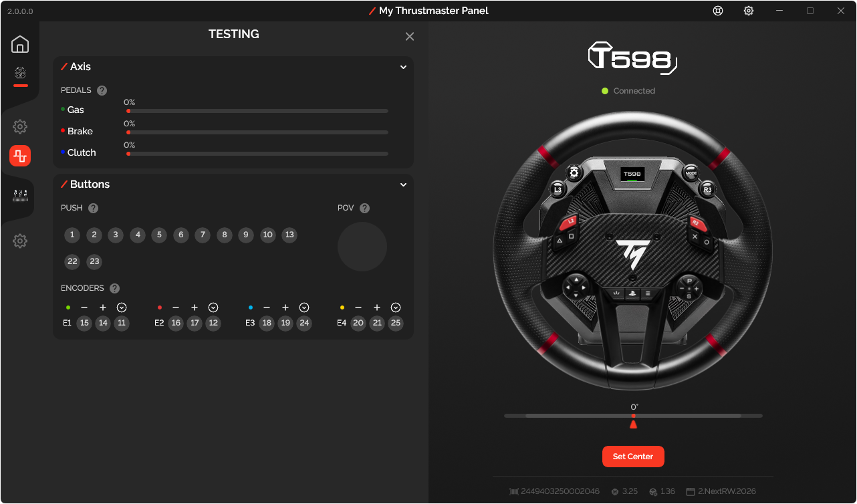Click the E2 encoder push chevron icon
Image resolution: width=857 pixels, height=504 pixels.
[213, 307]
